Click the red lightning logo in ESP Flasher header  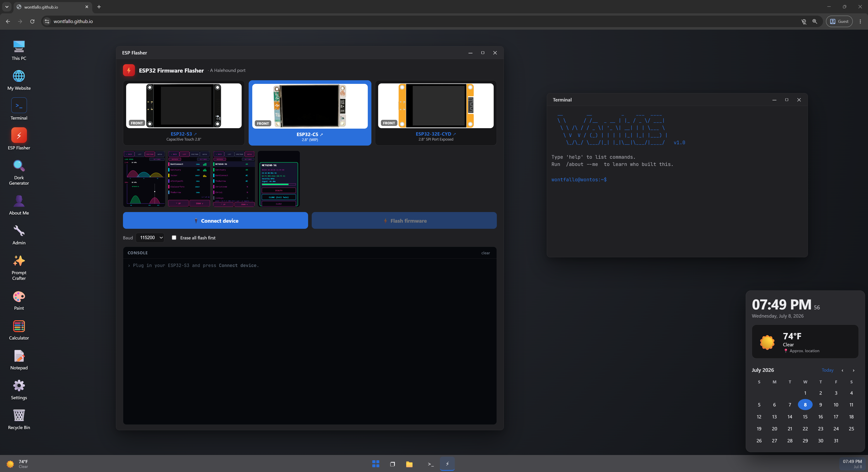point(129,70)
